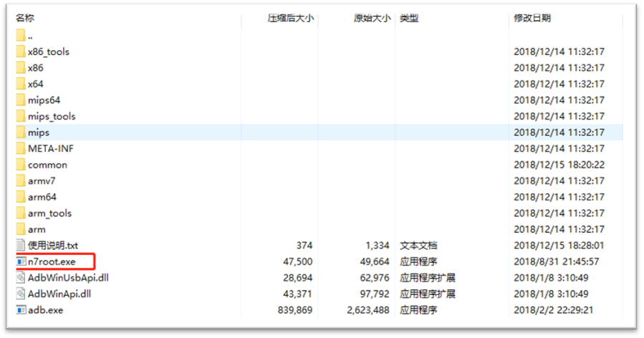Click the n7root.exe date 2018/8/31 21:45:57
Viewport: 644px width, 338px height.
click(x=557, y=261)
